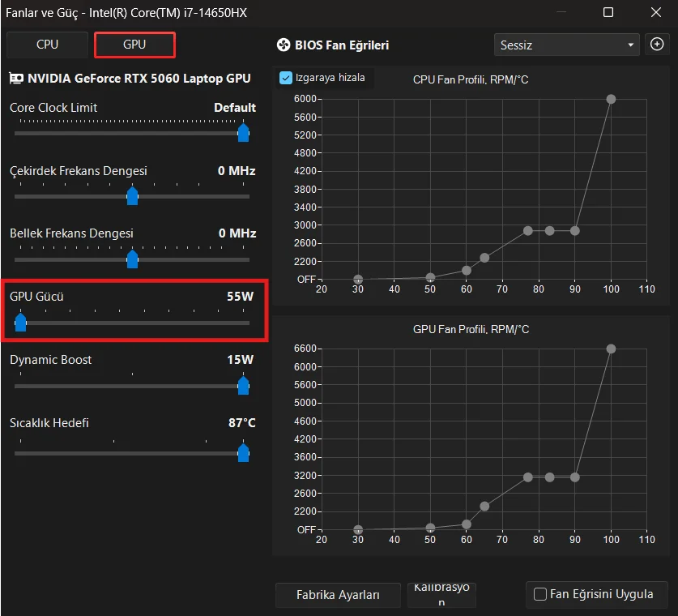Screen dimensions: 678x616
Task: Click the Dynamic Boost slider handle
Action: click(244, 386)
